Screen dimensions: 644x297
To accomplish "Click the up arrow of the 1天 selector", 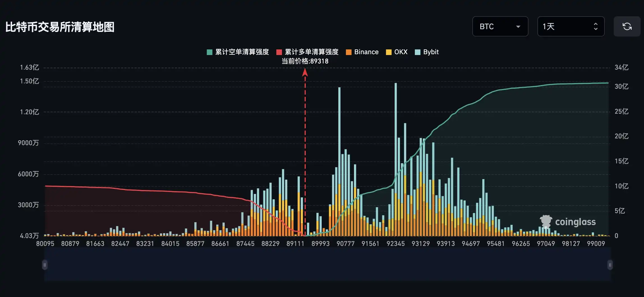I will pyautogui.click(x=596, y=24).
